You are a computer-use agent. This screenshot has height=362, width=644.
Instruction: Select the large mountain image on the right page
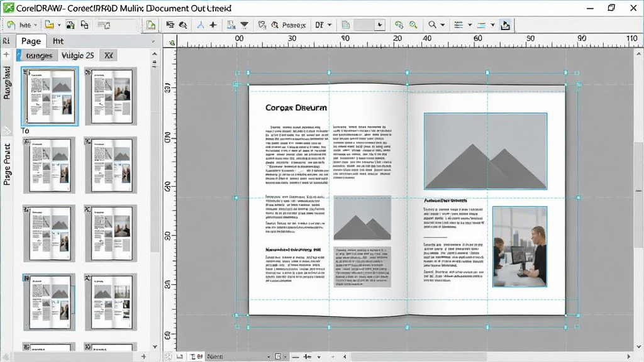[x=486, y=151]
